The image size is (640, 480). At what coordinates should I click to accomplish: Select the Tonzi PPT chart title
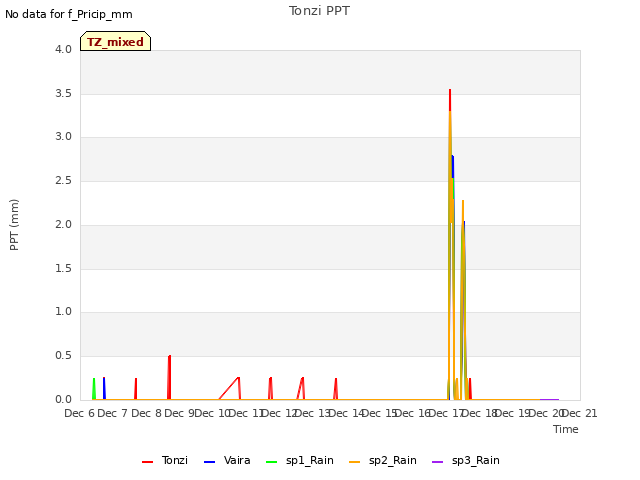coord(319,11)
